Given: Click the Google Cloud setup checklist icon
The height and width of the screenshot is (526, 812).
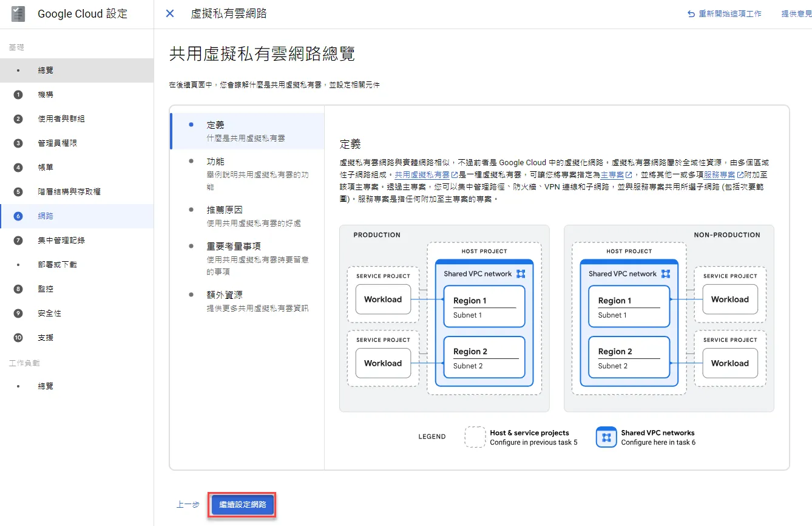Looking at the screenshot, I should click(x=19, y=14).
